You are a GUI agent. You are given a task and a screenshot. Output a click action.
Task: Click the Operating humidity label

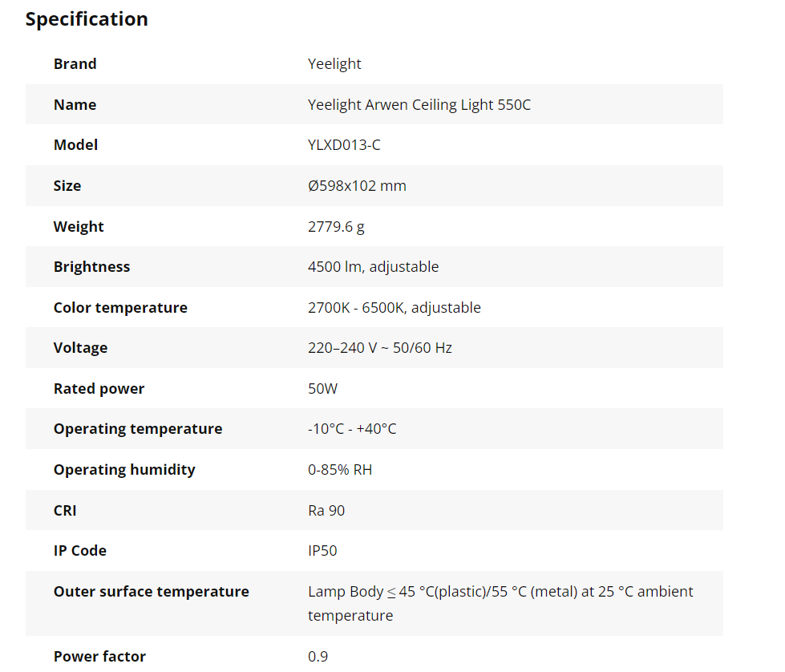pos(124,470)
